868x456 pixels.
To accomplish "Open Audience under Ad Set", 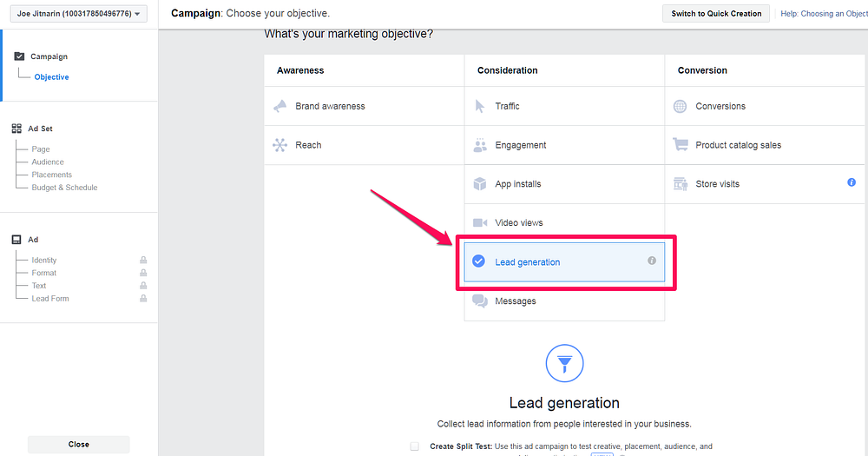I will click(x=48, y=162).
